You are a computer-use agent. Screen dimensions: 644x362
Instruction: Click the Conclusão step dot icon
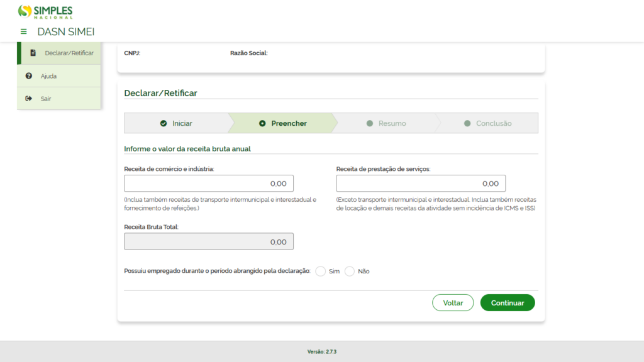coord(467,124)
